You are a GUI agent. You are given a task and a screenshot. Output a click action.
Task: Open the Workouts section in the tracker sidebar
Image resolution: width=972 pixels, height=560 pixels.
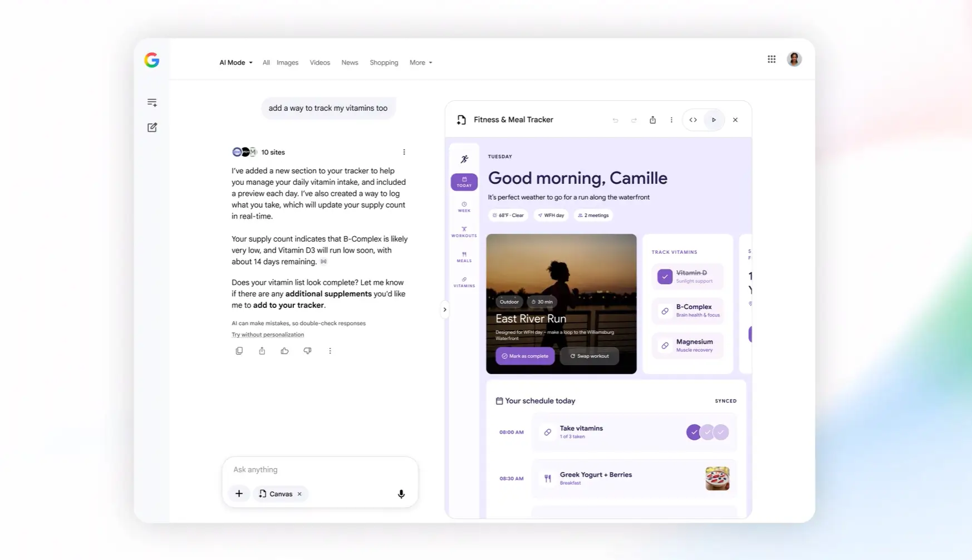[464, 232]
